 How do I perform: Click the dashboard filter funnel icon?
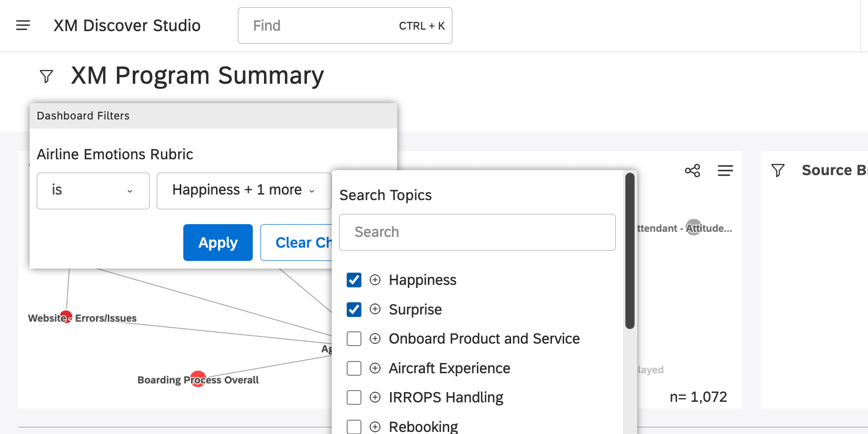click(46, 77)
